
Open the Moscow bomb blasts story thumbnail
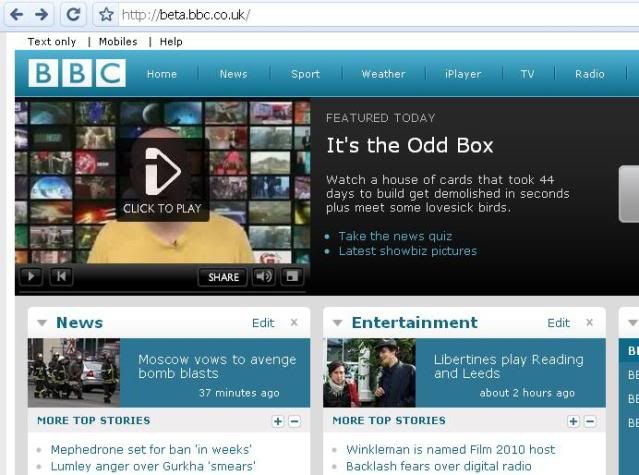coord(74,373)
